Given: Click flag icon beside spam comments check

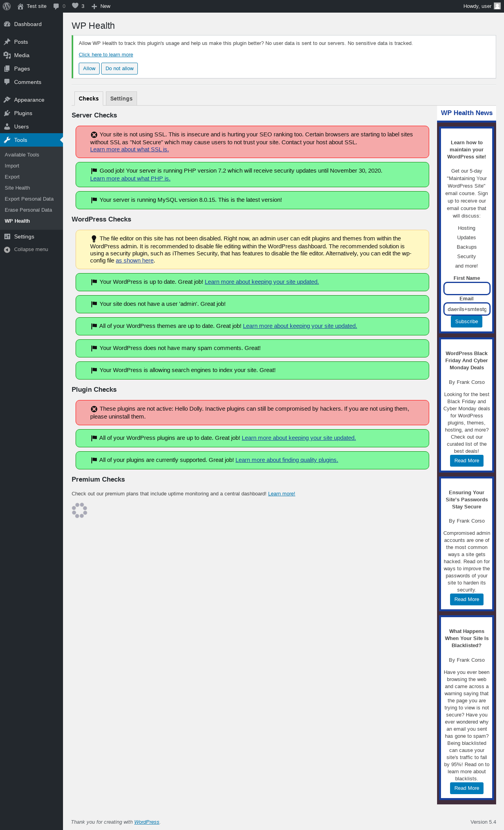Looking at the screenshot, I should point(94,348).
